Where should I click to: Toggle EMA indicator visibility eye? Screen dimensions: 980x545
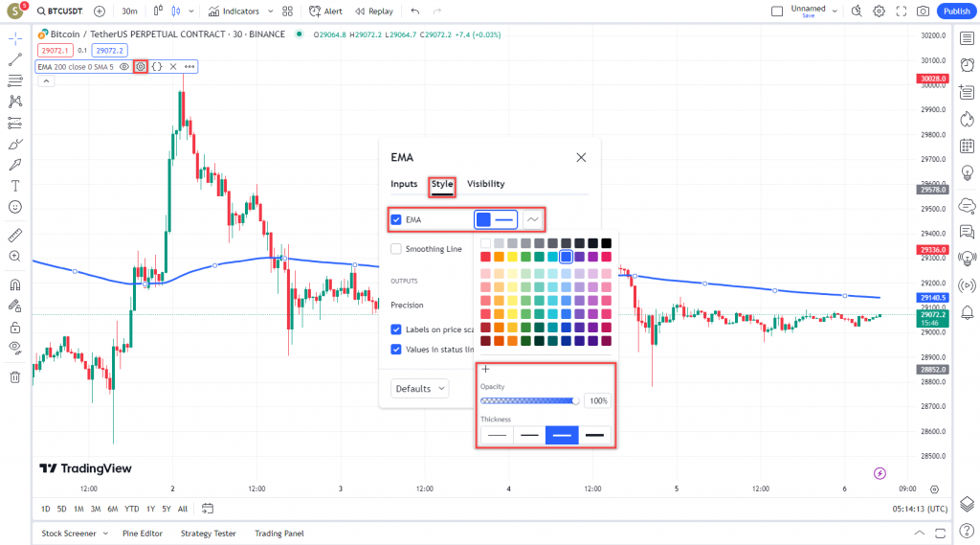124,66
